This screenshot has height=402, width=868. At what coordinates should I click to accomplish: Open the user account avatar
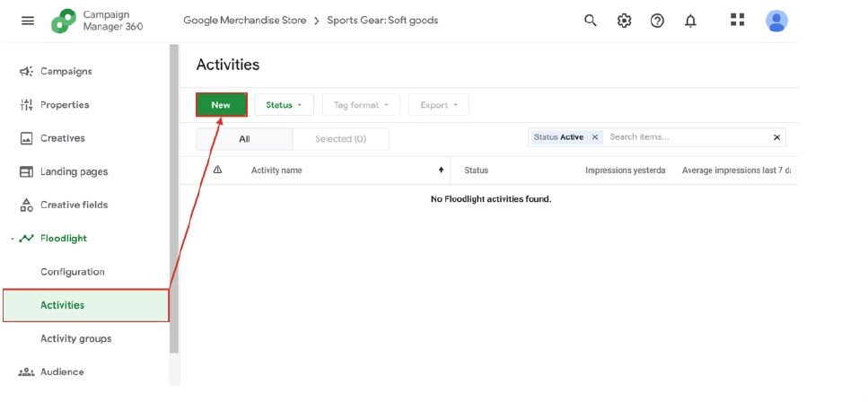point(776,21)
